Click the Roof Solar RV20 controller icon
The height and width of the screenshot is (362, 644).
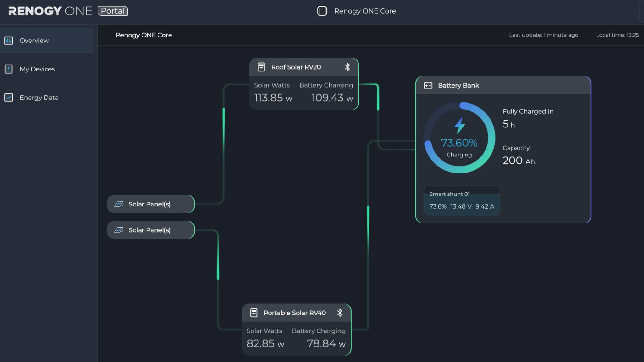(x=261, y=67)
